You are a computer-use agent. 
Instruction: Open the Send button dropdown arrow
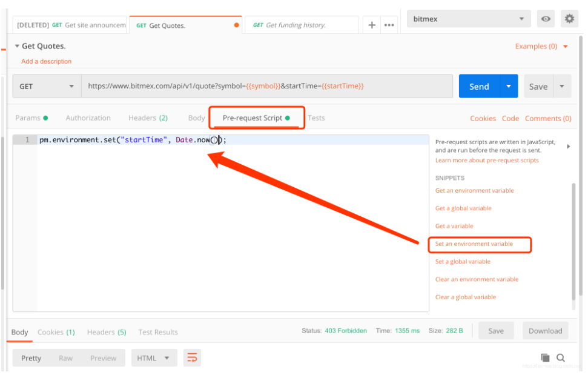click(509, 86)
